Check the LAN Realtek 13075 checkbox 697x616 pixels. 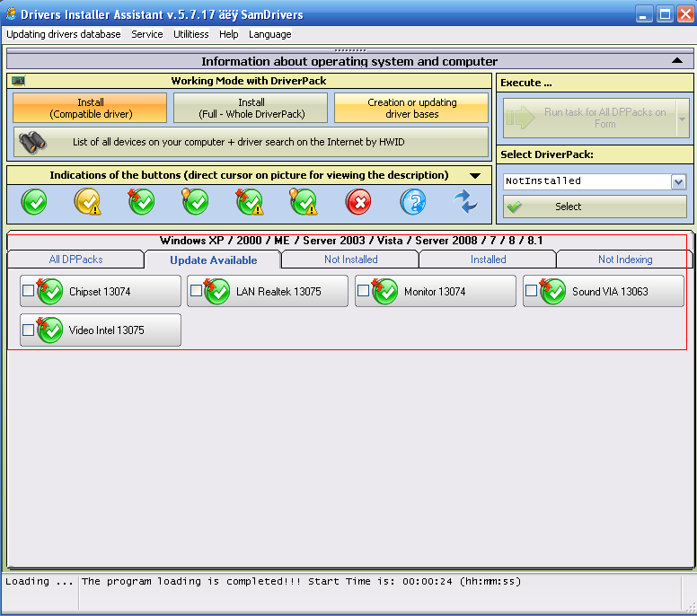tap(196, 291)
